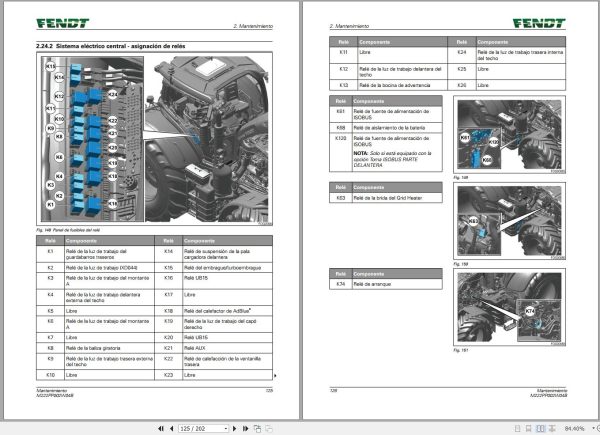Click the section heading 2.24.2 Sistema eléctrico central
600x435 pixels.
coord(111,46)
